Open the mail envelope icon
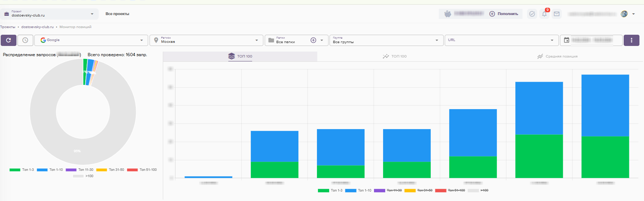The image size is (644, 201). pyautogui.click(x=556, y=14)
